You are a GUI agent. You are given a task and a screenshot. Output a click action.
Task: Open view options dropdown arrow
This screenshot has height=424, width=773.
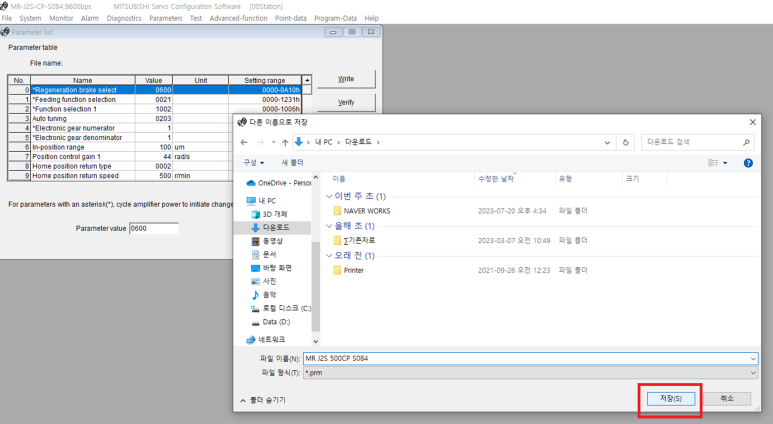(725, 163)
